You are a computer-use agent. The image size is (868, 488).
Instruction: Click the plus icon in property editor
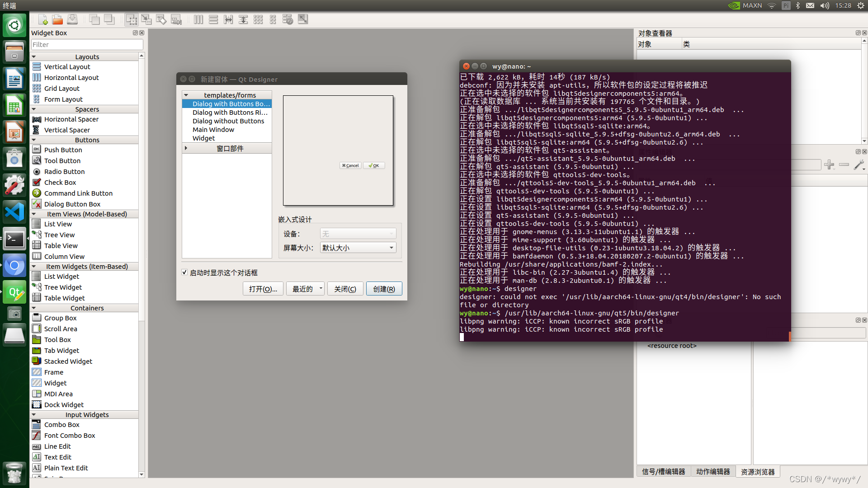829,165
